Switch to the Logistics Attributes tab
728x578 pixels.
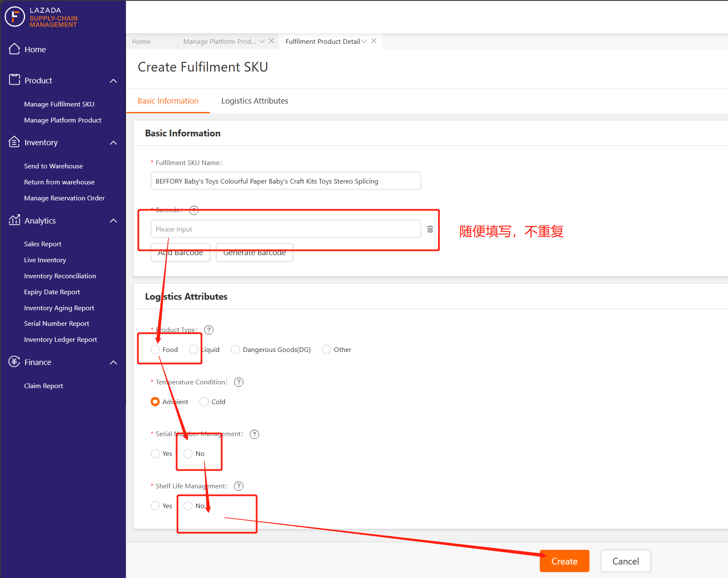click(x=255, y=101)
